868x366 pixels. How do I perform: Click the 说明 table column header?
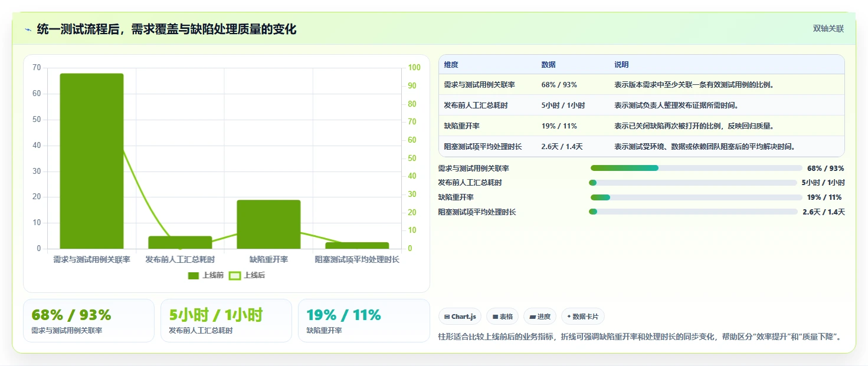coord(621,65)
